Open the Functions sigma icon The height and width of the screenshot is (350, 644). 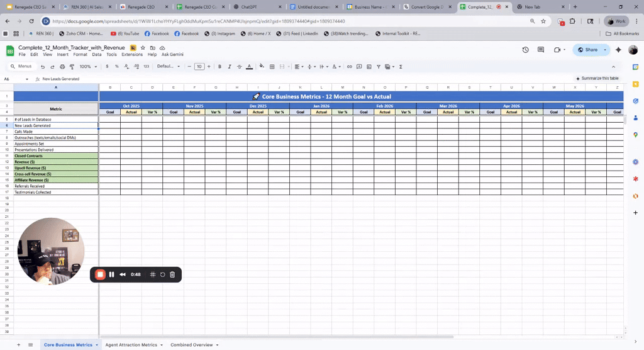tap(401, 67)
